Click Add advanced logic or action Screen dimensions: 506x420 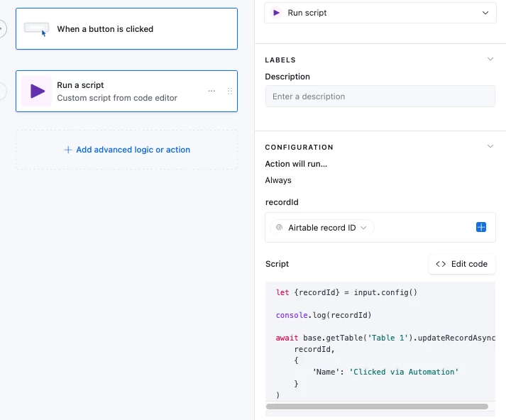point(133,150)
